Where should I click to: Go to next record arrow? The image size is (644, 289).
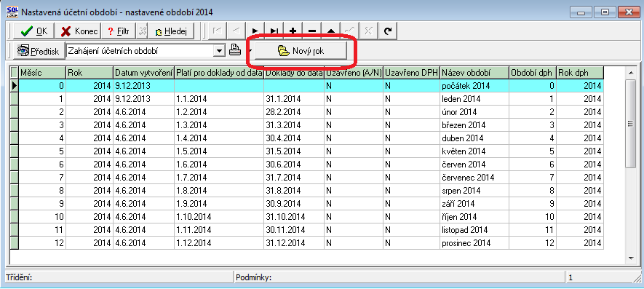(255, 31)
